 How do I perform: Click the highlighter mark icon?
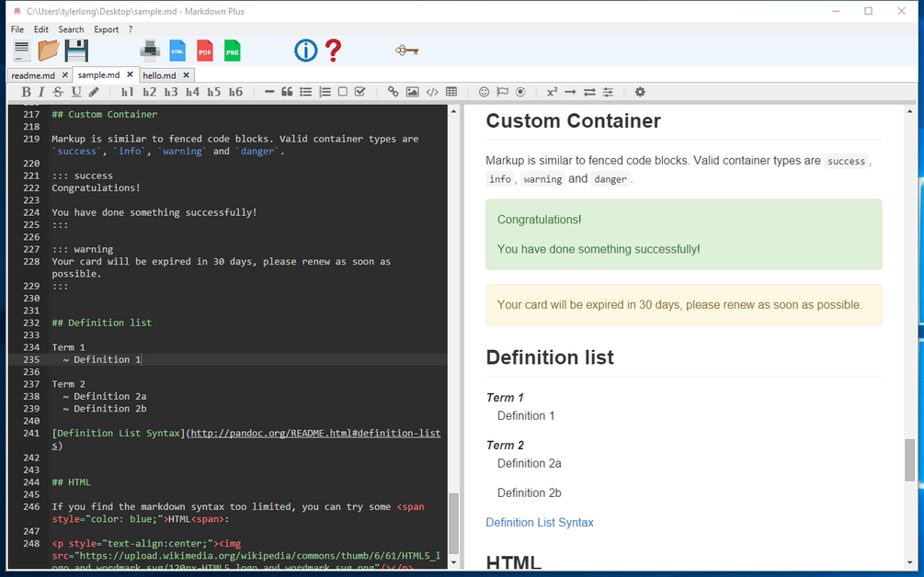pos(94,92)
